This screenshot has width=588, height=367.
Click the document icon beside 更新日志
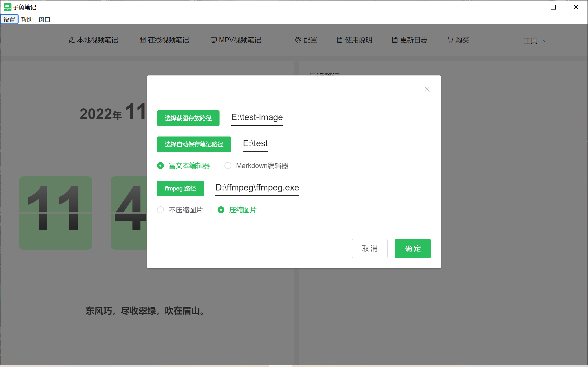[395, 40]
